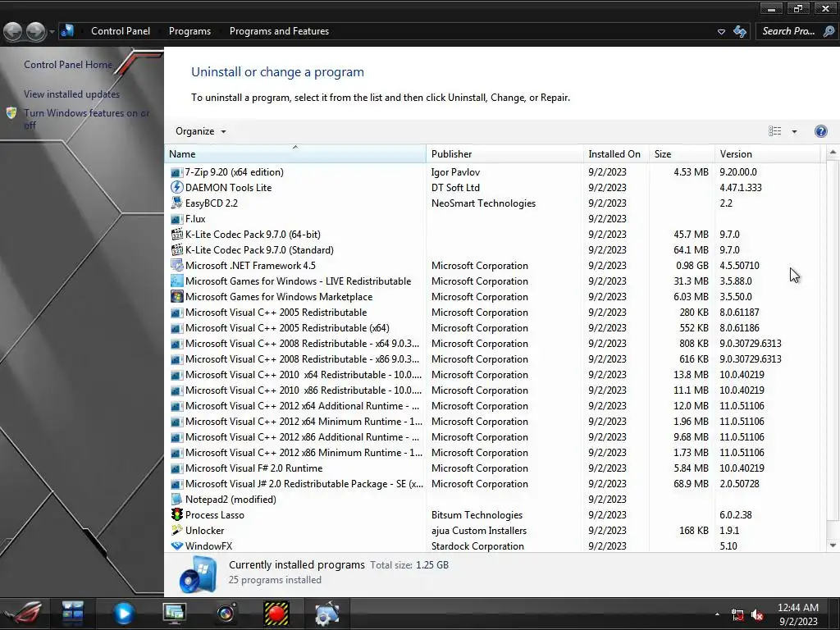Click Control Panel breadcrumb
This screenshot has width=840, height=630.
point(121,31)
